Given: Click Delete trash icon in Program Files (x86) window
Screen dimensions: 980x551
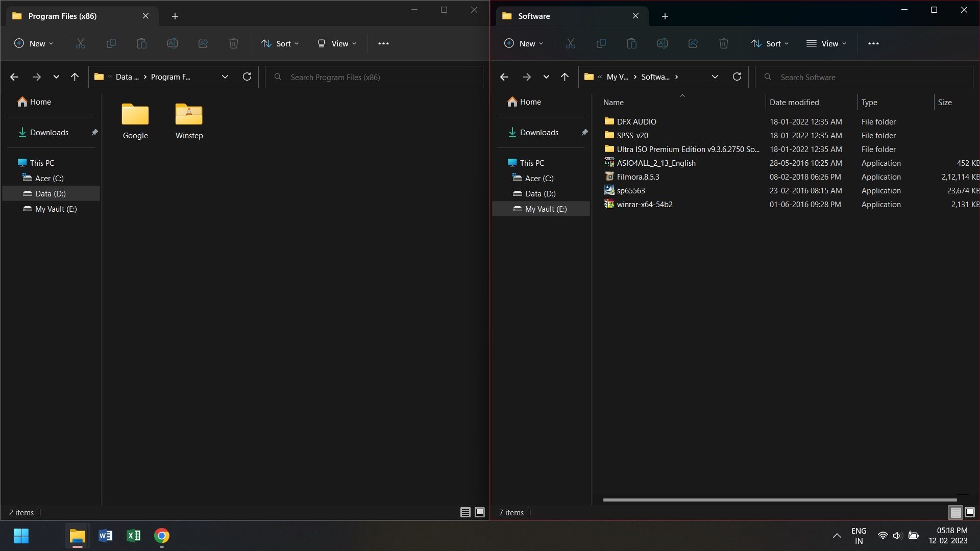Looking at the screenshot, I should tap(234, 44).
